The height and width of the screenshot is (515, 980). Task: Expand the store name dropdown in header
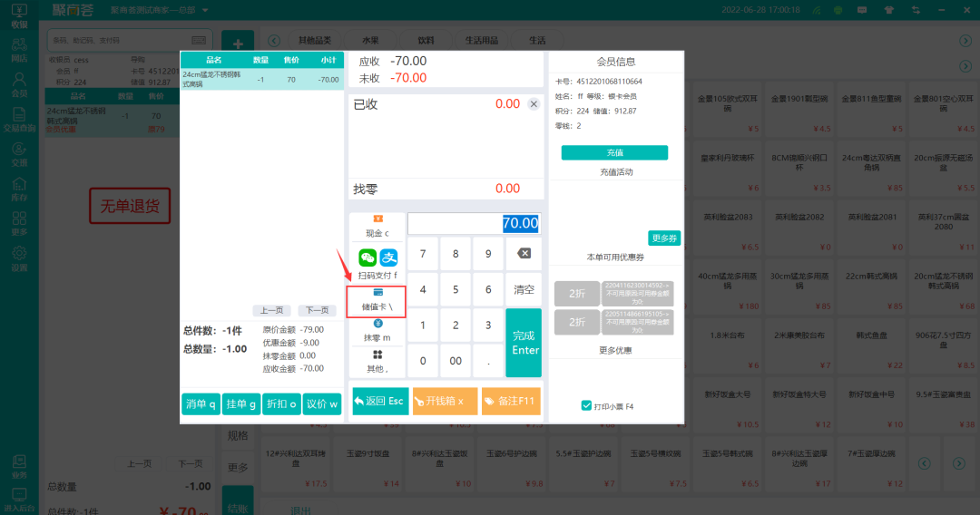pyautogui.click(x=205, y=10)
